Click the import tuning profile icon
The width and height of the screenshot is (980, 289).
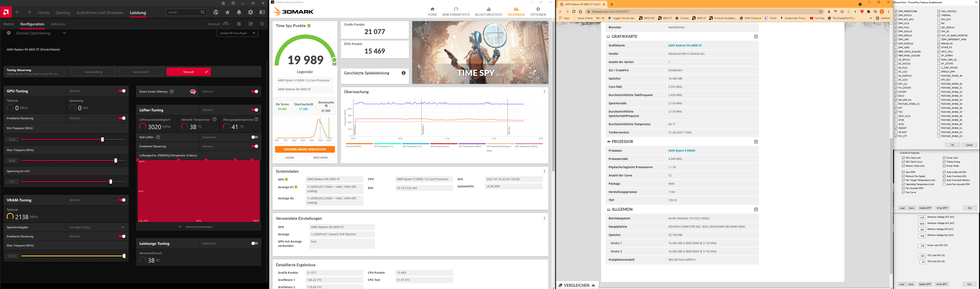[239, 24]
